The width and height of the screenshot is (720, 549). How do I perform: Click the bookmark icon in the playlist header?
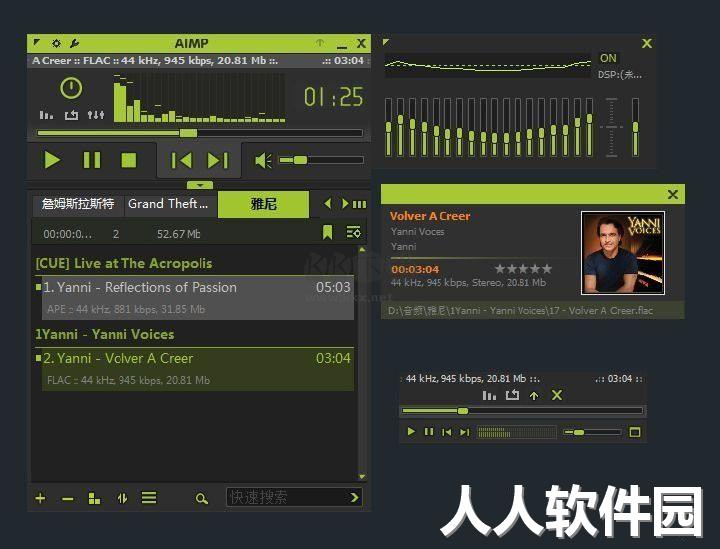(x=327, y=233)
